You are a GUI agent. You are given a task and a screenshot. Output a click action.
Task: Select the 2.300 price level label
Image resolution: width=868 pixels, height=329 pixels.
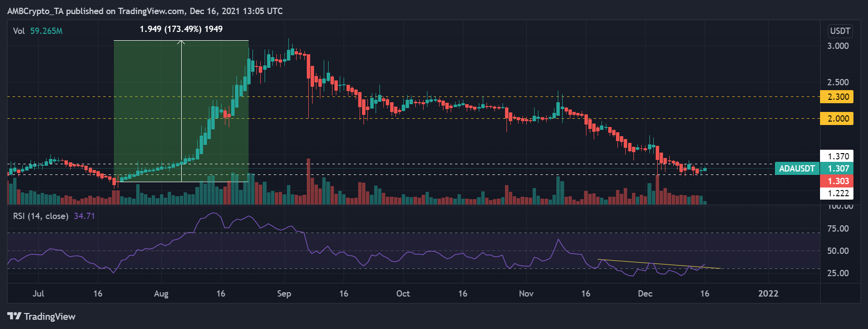click(836, 97)
